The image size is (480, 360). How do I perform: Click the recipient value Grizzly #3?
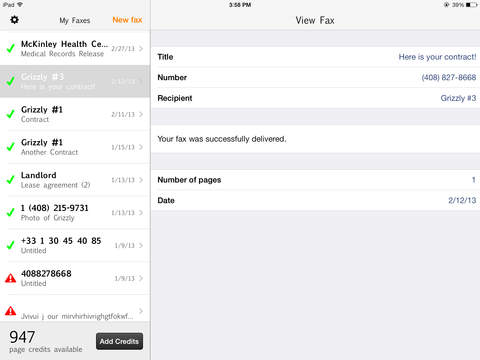pos(458,98)
